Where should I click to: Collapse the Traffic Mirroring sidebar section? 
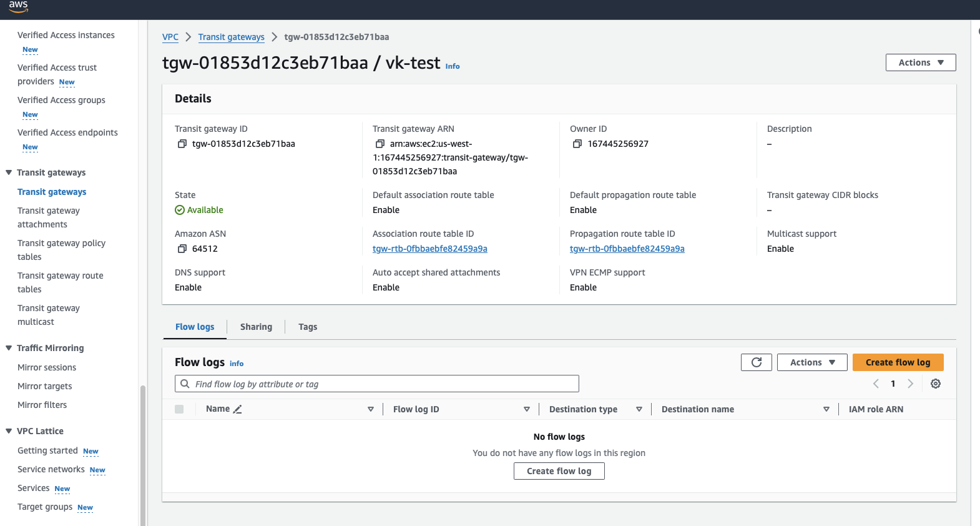9,348
